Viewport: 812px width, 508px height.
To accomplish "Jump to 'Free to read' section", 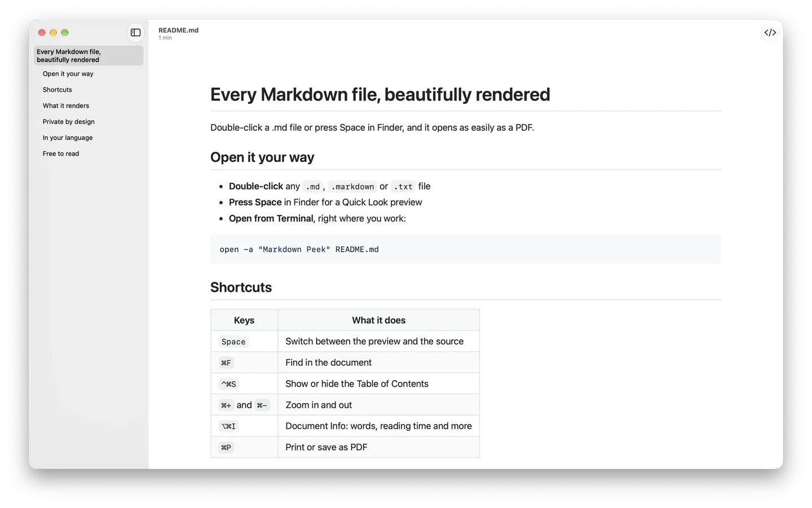I will pos(61,154).
